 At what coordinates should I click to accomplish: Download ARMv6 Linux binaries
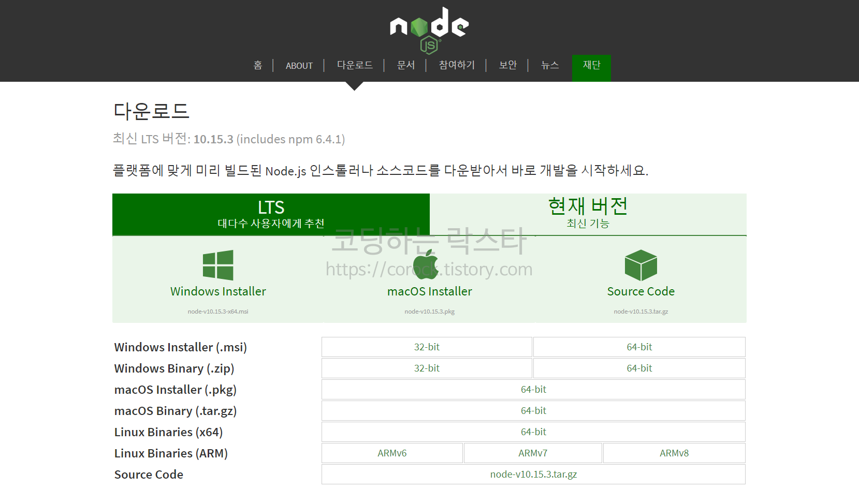click(x=392, y=453)
